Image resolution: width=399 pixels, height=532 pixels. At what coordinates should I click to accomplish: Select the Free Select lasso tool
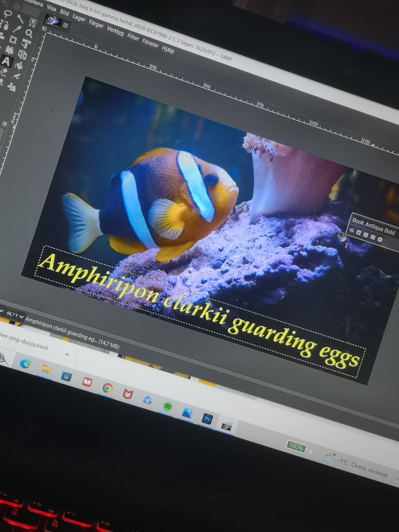coord(8,13)
